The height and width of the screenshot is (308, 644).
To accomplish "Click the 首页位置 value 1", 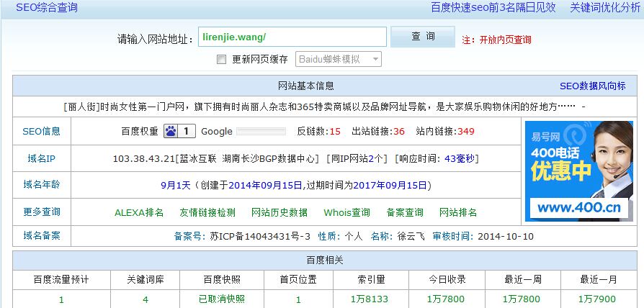I will point(298,300).
